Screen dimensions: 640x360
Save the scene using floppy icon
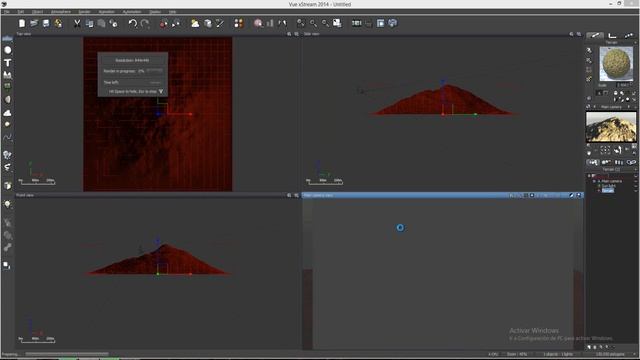pyautogui.click(x=46, y=23)
